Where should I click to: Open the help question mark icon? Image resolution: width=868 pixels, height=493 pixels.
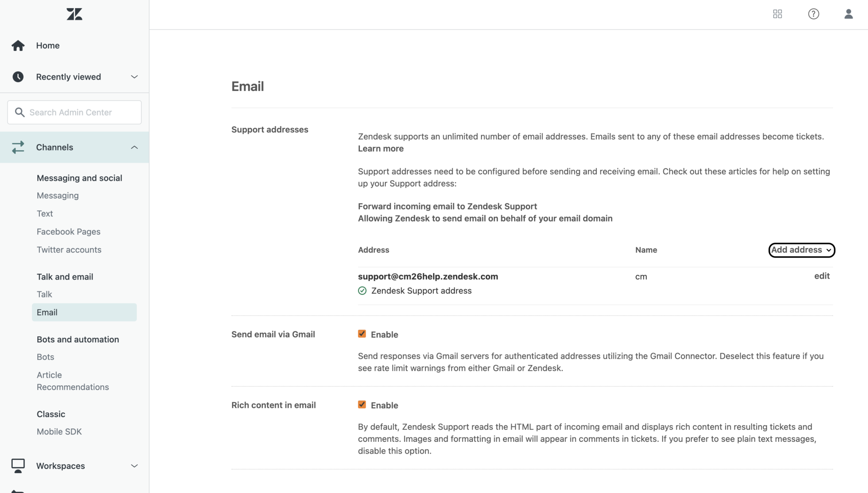pyautogui.click(x=813, y=14)
